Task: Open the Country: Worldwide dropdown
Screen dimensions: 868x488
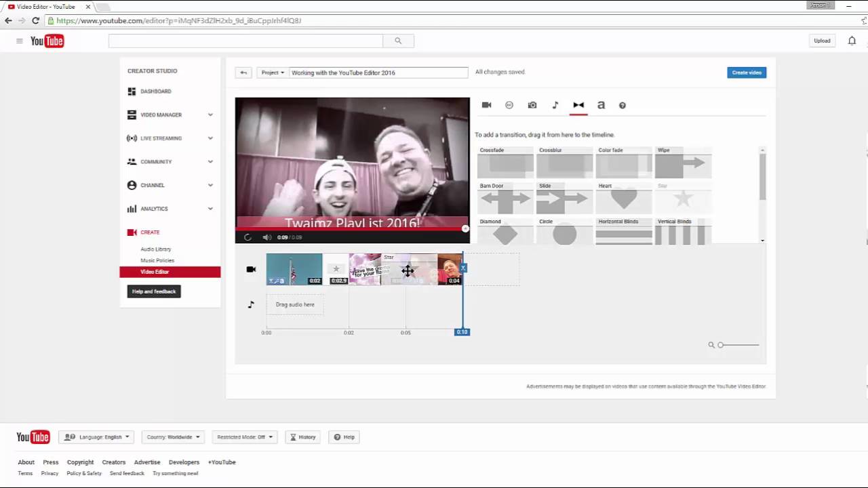Action: (x=173, y=437)
